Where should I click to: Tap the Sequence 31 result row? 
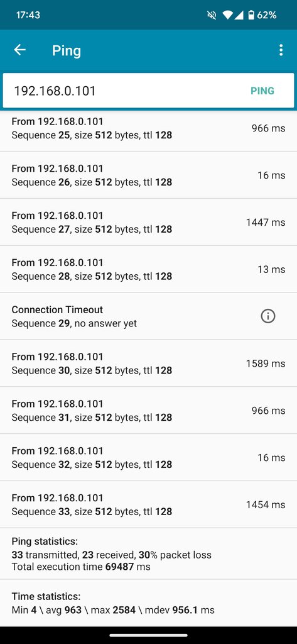[148, 410]
